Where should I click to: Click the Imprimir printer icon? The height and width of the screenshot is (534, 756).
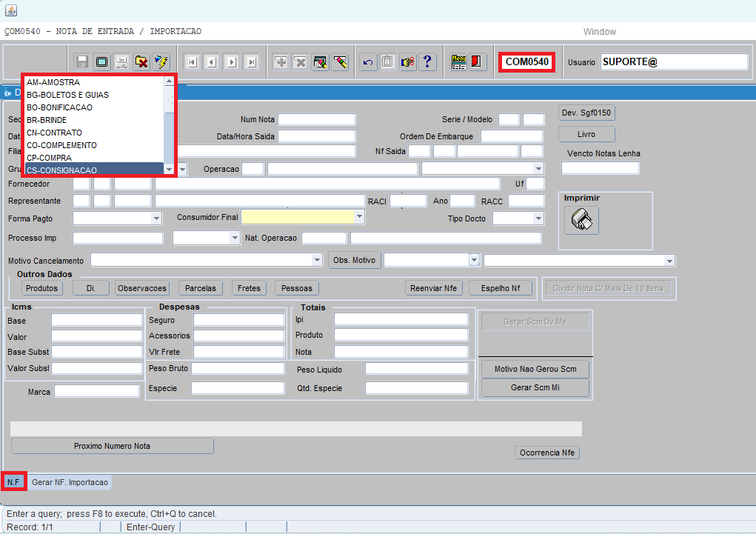coord(581,221)
